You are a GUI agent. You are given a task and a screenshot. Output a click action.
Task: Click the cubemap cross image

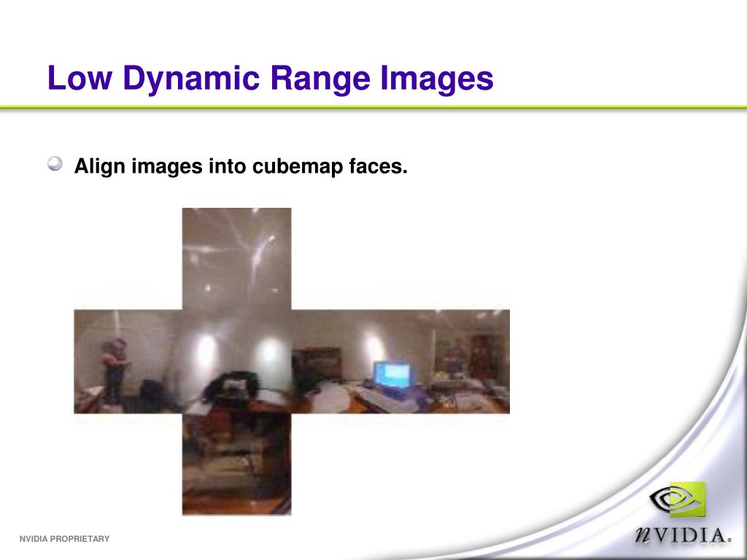pos(292,362)
